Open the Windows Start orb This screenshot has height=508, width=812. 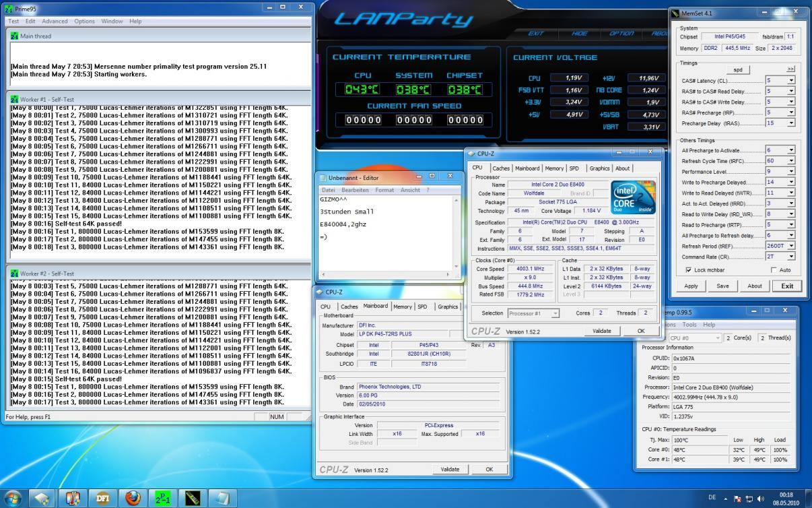click(13, 498)
